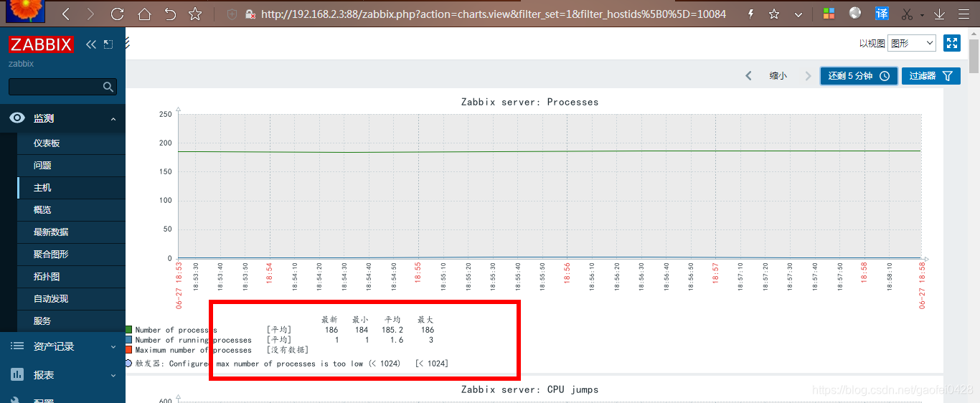980x403 pixels.
Task: Open the address bar dropdown chevron
Action: pyautogui.click(x=798, y=14)
